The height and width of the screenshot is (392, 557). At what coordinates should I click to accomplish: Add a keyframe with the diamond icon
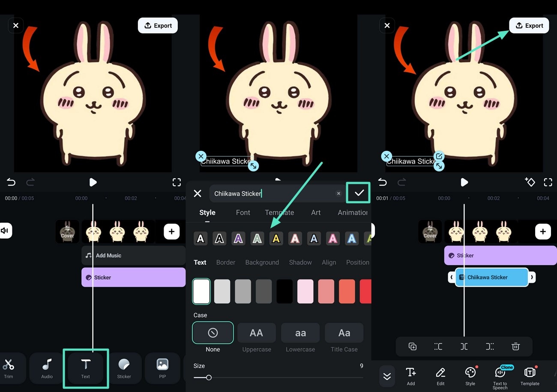tap(530, 182)
